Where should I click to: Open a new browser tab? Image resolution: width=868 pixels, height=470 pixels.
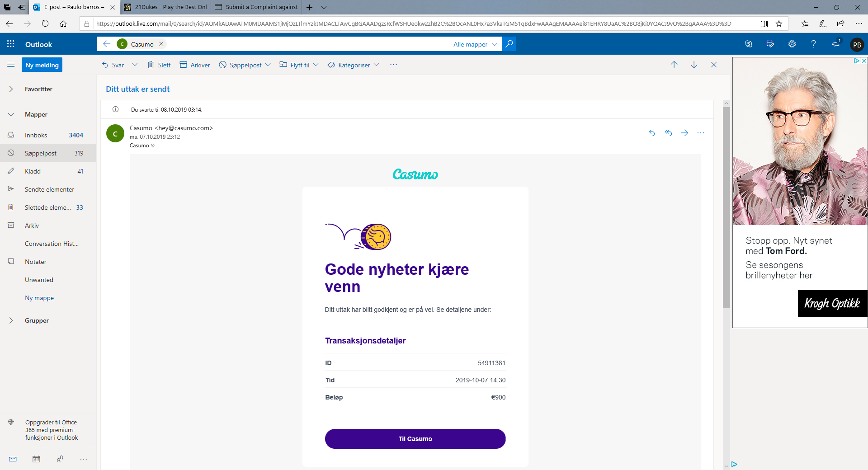pyautogui.click(x=310, y=7)
